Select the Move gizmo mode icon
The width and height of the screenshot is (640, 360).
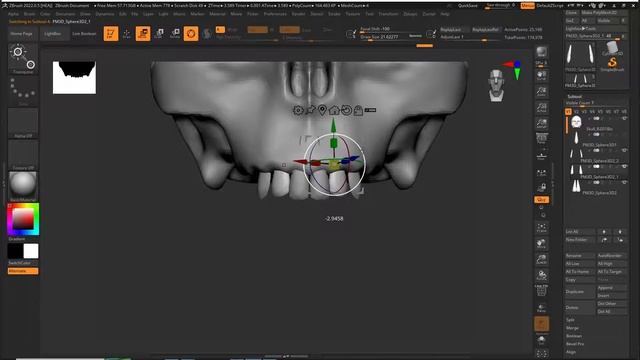pos(143,33)
